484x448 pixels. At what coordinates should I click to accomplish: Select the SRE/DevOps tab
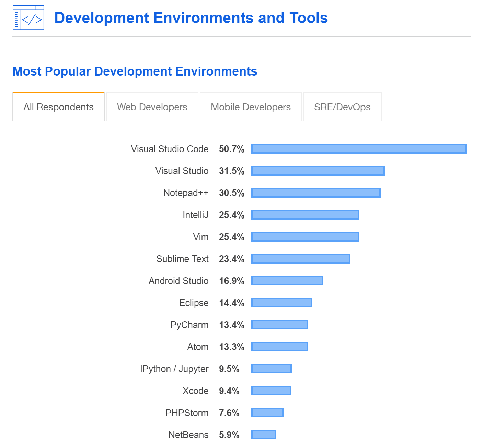[342, 107]
